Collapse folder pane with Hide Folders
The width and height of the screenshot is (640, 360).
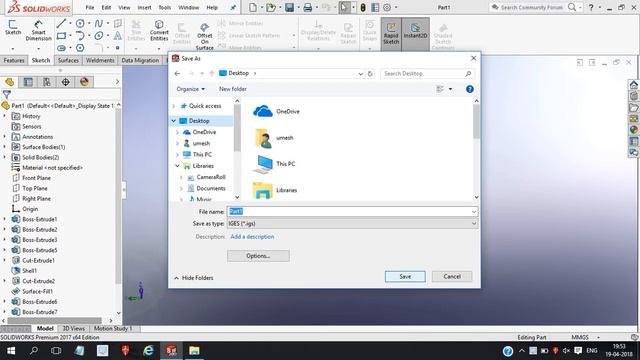tap(193, 278)
